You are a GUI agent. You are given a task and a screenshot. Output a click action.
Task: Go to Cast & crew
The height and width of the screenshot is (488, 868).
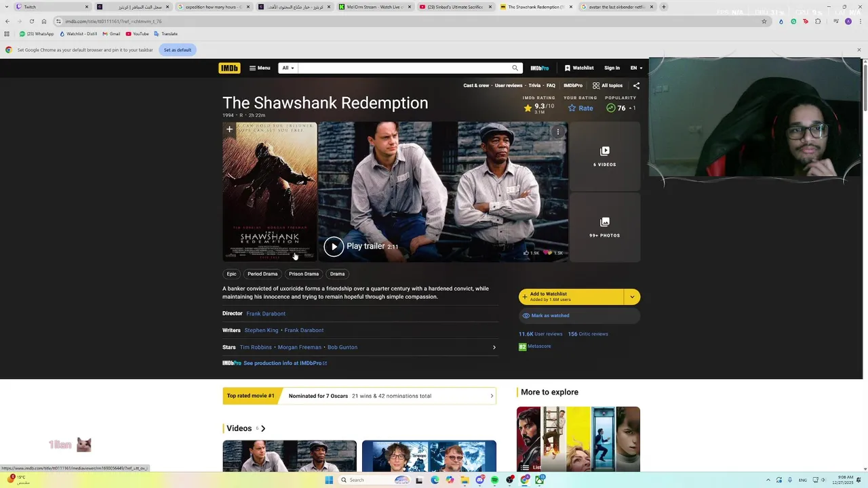tap(476, 85)
